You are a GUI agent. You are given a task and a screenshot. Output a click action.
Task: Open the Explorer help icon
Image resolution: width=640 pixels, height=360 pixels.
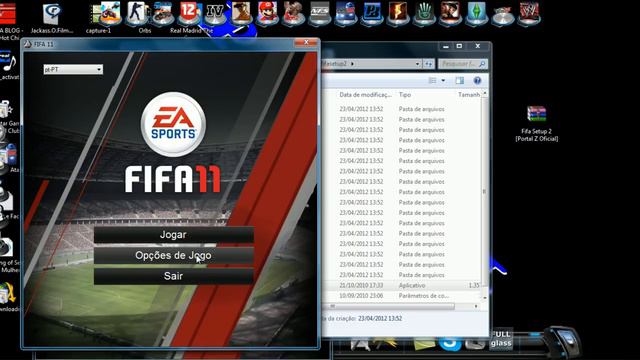[x=477, y=80]
